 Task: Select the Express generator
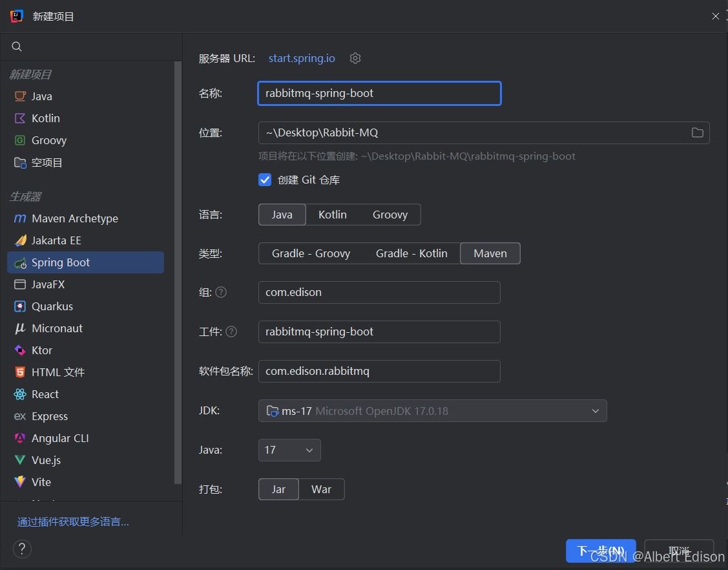(85, 416)
